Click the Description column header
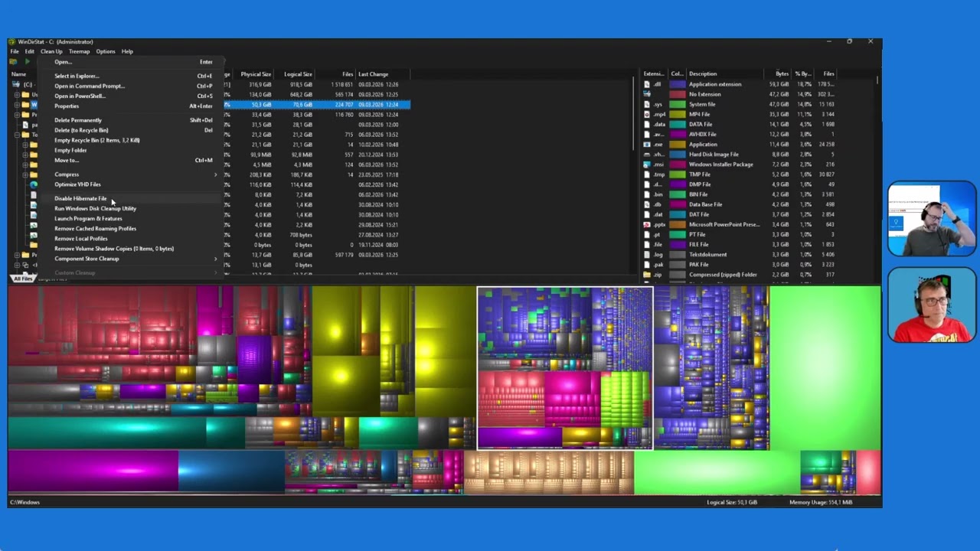980x551 pixels. (x=724, y=74)
